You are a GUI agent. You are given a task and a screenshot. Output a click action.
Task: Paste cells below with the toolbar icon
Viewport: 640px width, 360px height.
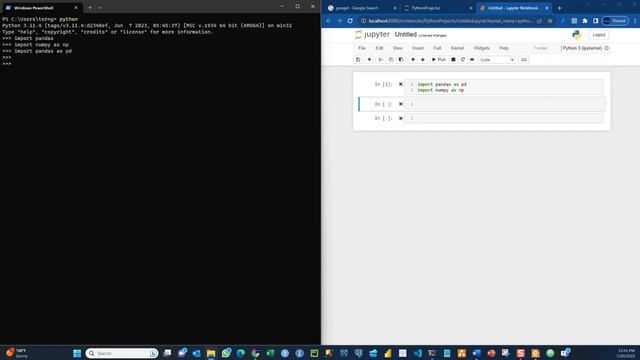pyautogui.click(x=401, y=60)
